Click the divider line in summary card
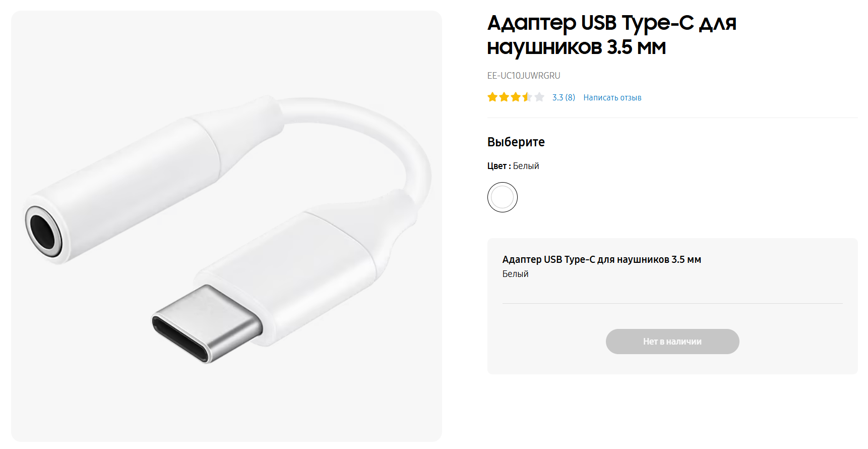This screenshot has width=868, height=449. pyautogui.click(x=672, y=303)
